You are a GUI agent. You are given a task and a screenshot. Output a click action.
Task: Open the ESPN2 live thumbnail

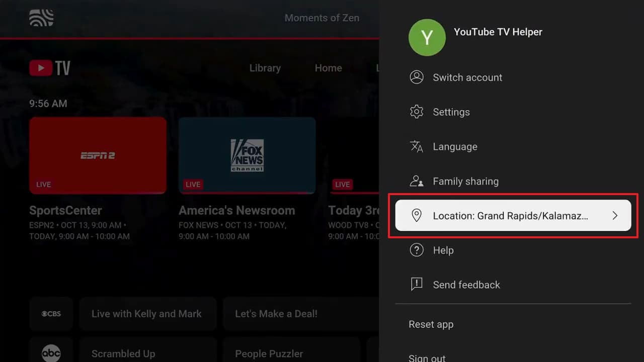click(98, 155)
